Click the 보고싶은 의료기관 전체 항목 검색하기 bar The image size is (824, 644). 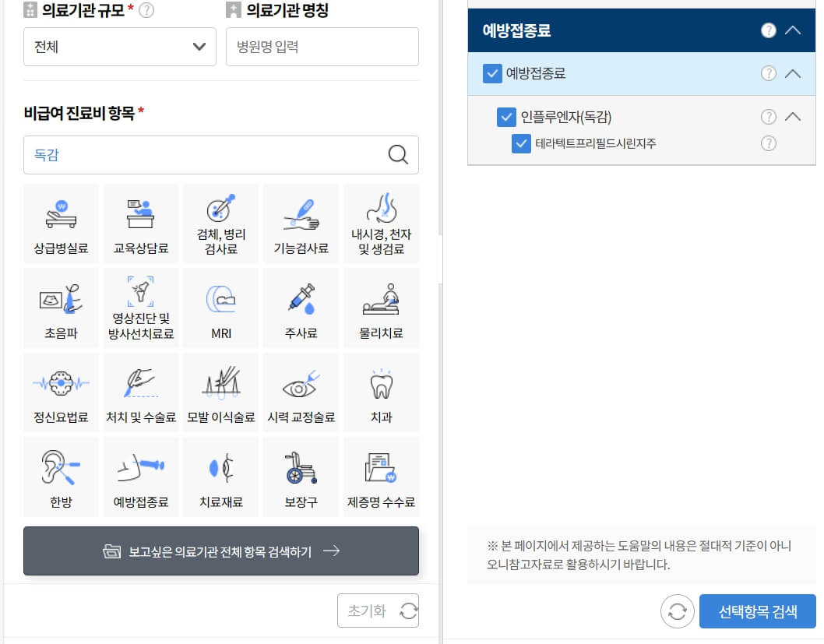(x=220, y=551)
